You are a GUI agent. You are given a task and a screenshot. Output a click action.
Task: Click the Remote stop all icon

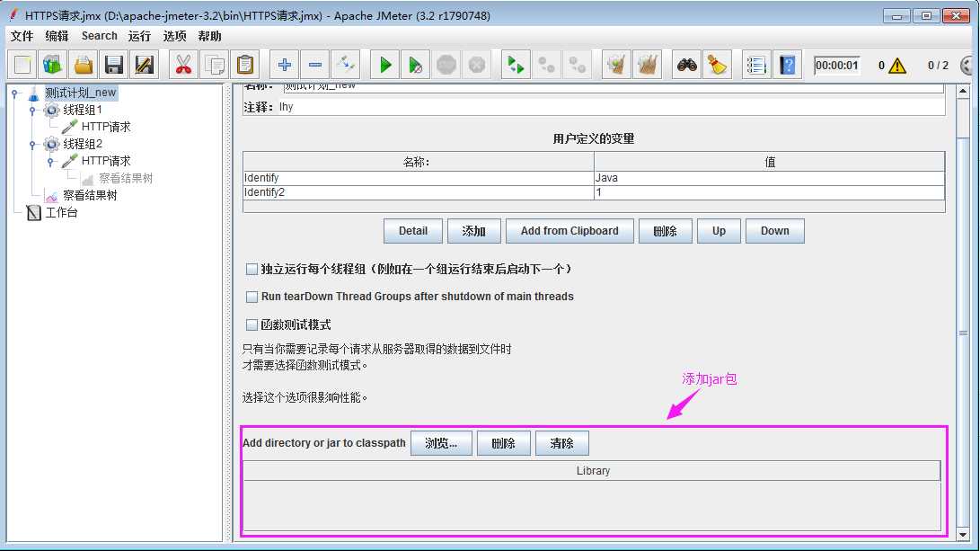coord(546,65)
